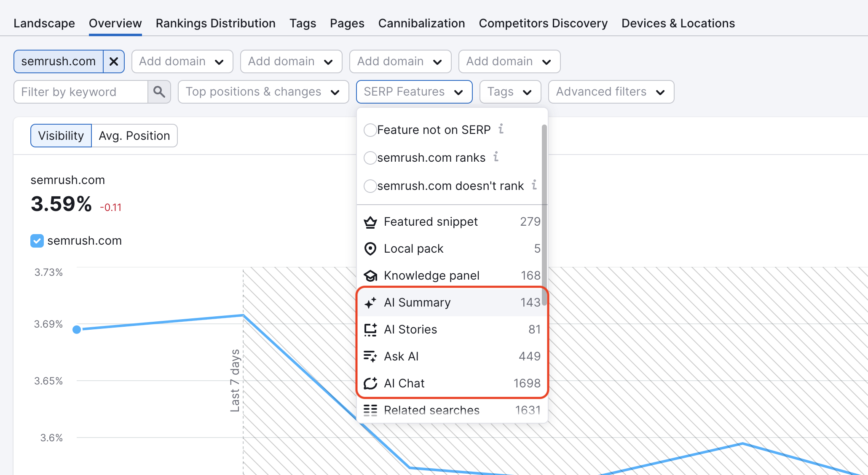Click Knowledge panel graduation cap icon
The image size is (868, 475).
point(370,276)
